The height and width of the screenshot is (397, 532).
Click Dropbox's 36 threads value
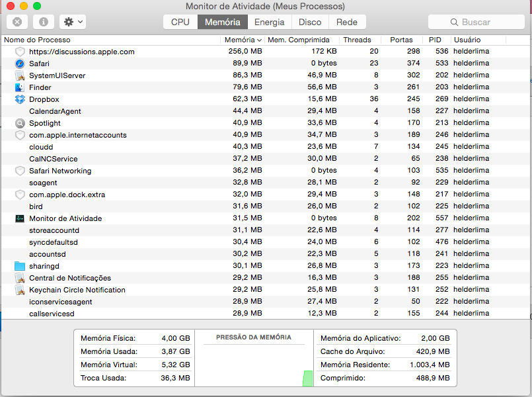point(374,99)
